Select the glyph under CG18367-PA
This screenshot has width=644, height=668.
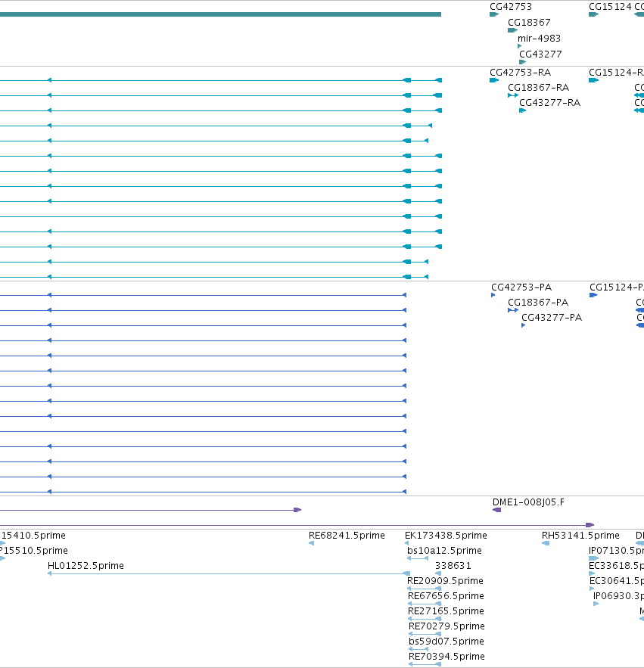coord(513,310)
